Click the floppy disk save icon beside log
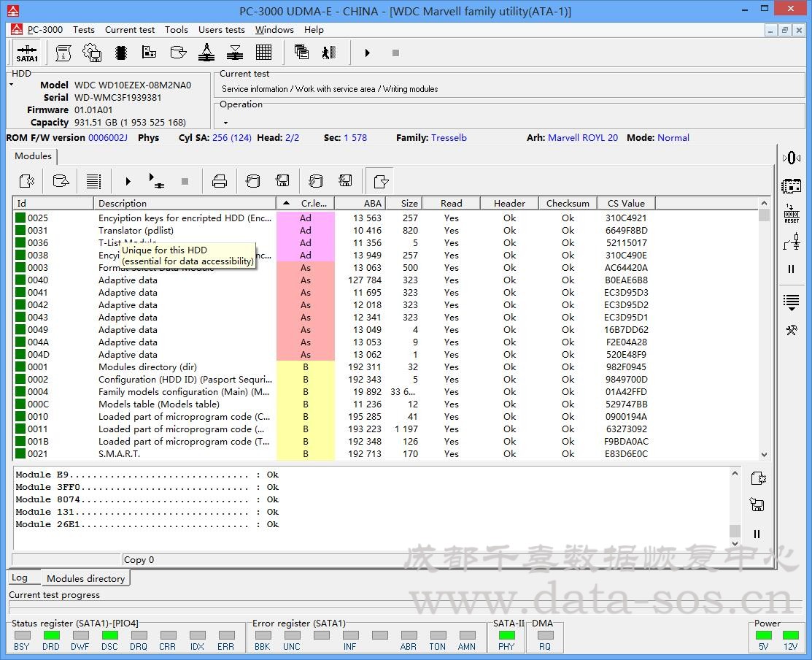 757,505
